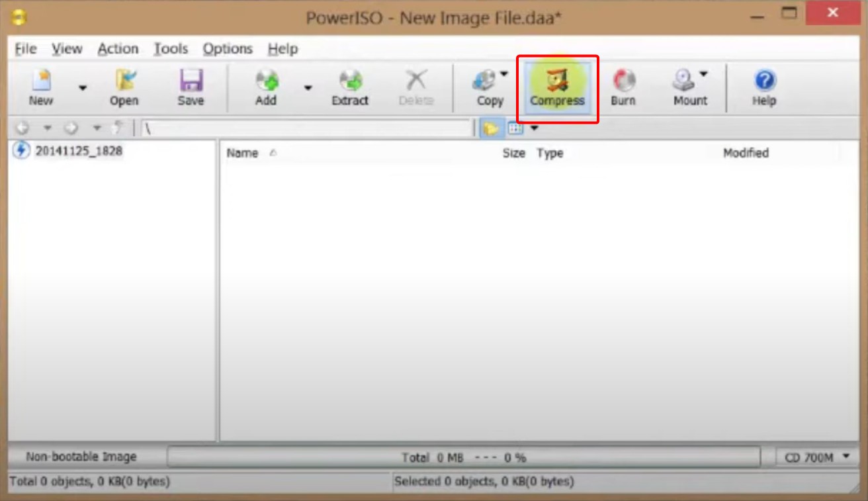Save the image with Save icon

pos(191,88)
